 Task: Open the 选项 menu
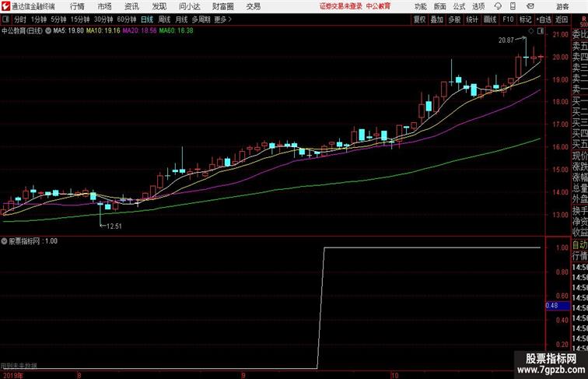(x=478, y=6)
